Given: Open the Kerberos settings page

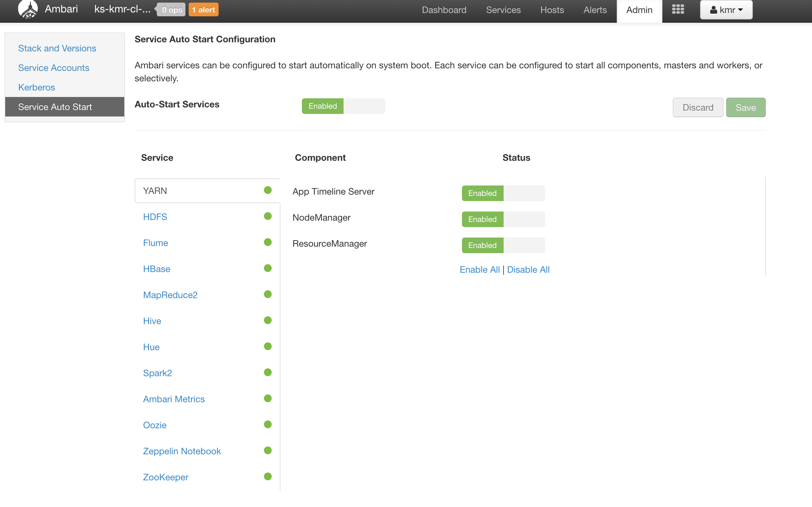Looking at the screenshot, I should [36, 87].
